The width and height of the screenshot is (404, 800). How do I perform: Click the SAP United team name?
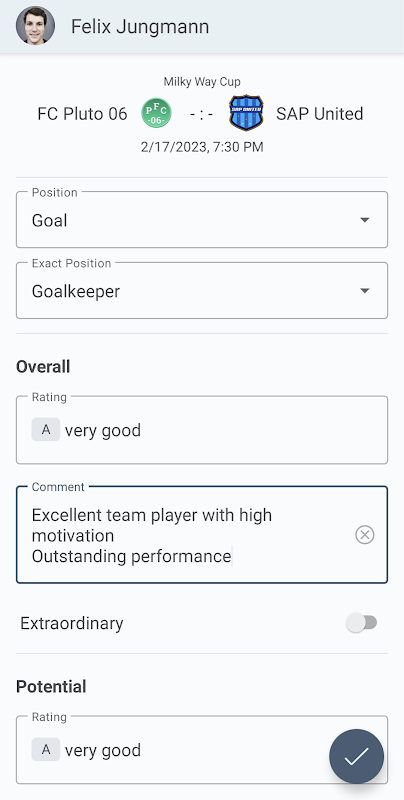point(320,114)
